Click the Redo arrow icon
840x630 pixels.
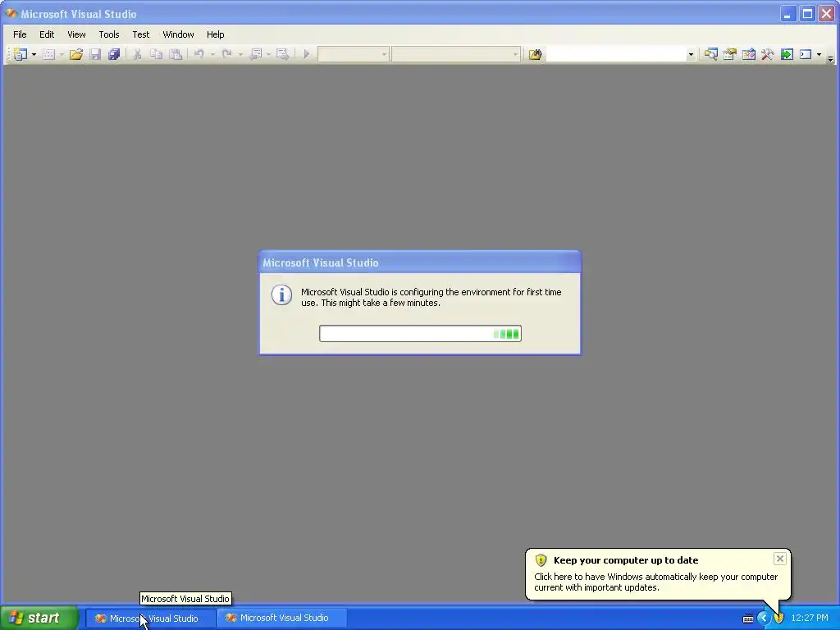click(226, 54)
